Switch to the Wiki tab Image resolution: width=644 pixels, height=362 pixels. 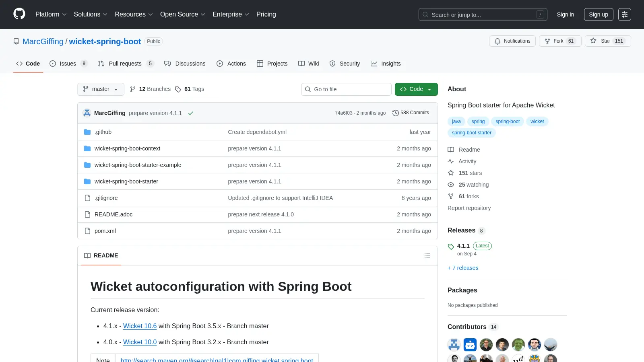(308, 64)
